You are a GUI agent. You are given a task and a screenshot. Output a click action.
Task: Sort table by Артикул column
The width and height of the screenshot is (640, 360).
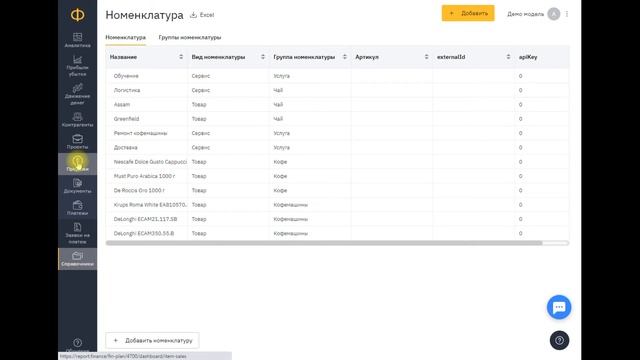pos(426,57)
